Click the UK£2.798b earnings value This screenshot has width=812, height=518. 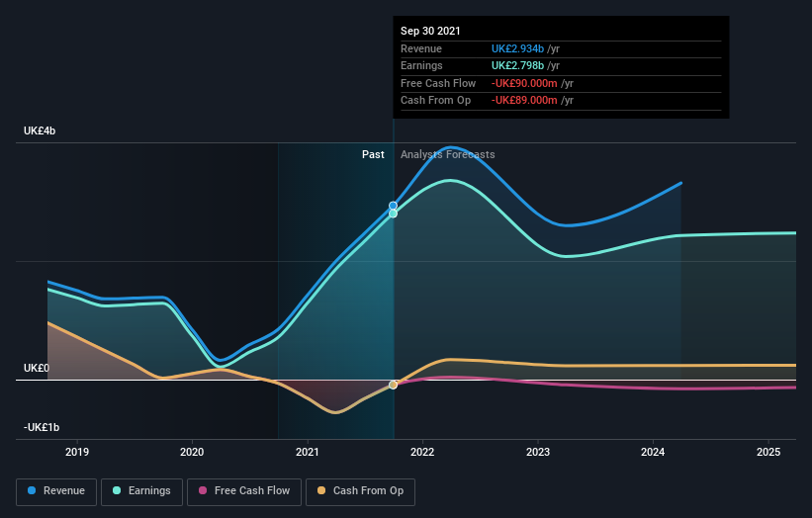[x=517, y=65]
